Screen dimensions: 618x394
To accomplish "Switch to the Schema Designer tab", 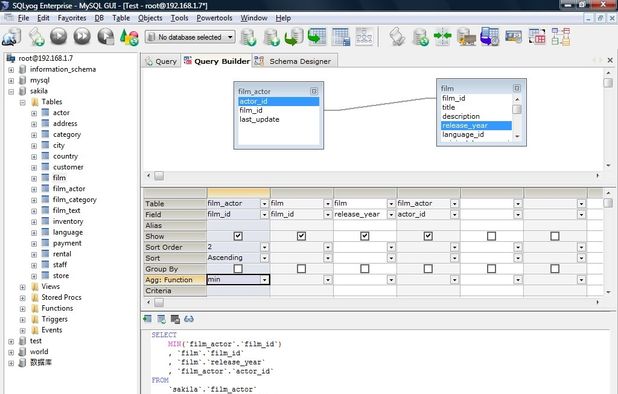I will [x=294, y=61].
